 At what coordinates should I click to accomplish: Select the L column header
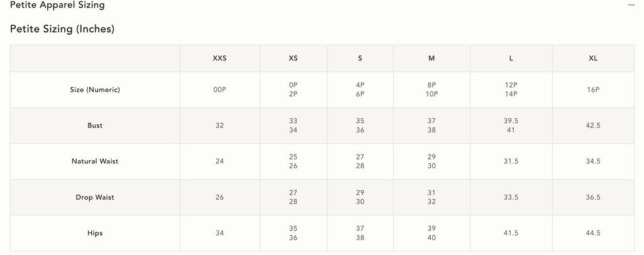tap(511, 58)
